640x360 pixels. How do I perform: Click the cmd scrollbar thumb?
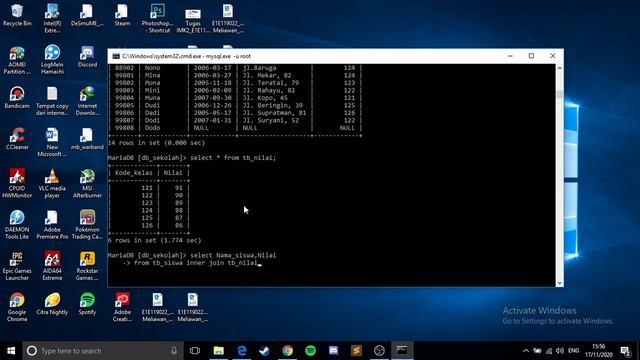(559, 94)
